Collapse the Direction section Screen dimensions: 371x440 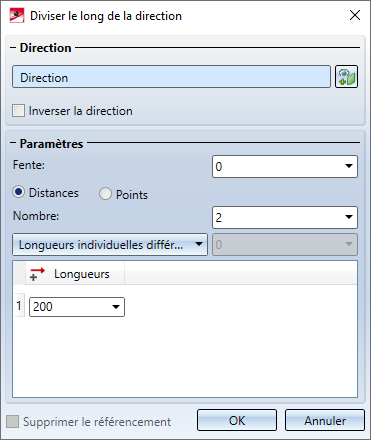point(13,48)
